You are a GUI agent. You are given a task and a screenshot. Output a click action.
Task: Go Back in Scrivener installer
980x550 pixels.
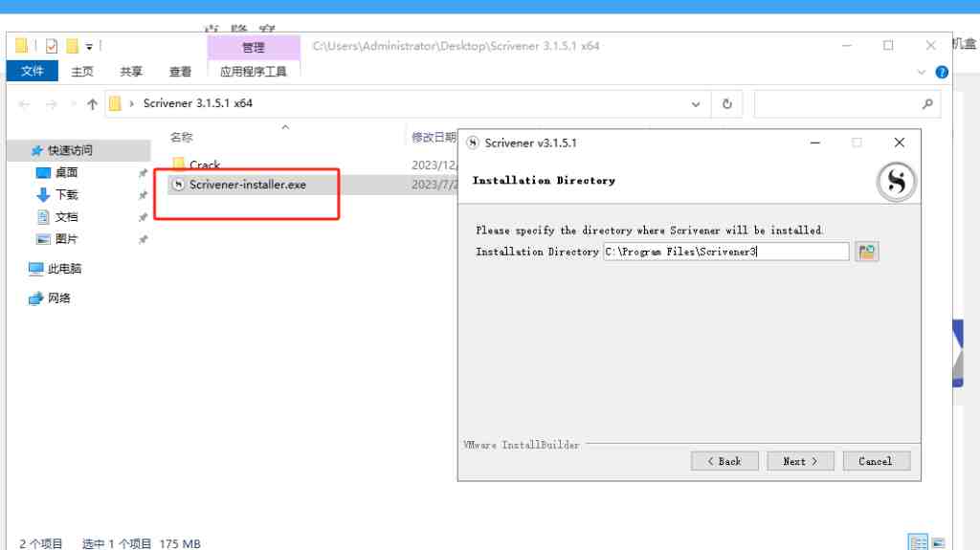tap(724, 461)
